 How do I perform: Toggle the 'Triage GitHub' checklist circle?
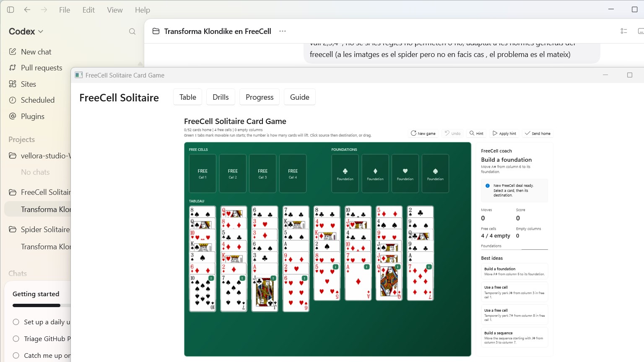(16, 339)
